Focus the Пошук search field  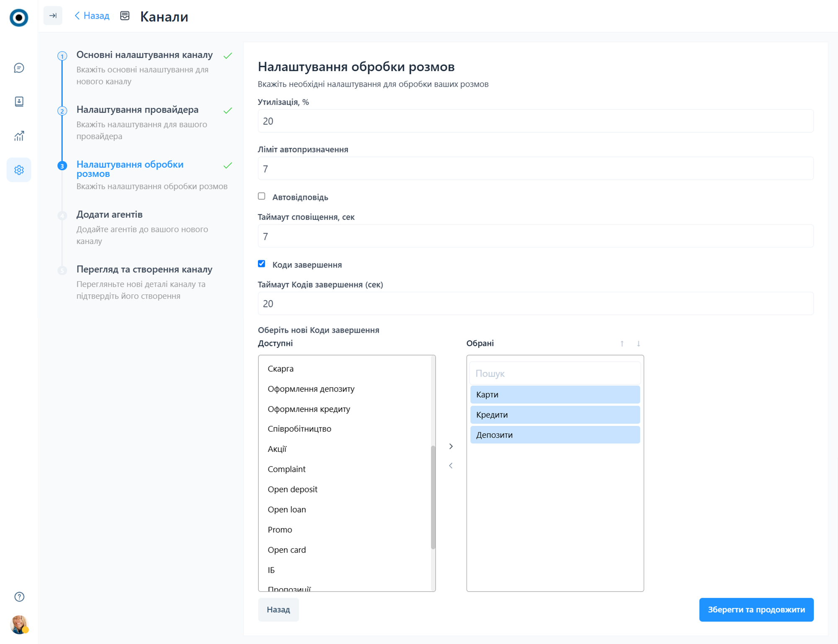pyautogui.click(x=555, y=374)
